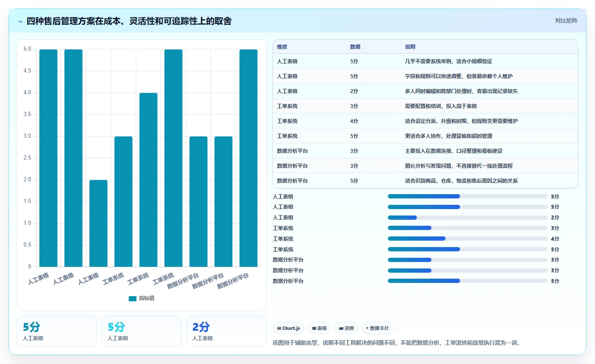Click the page title about 四种售后管理方案
This screenshot has width=595, height=364.
click(129, 21)
